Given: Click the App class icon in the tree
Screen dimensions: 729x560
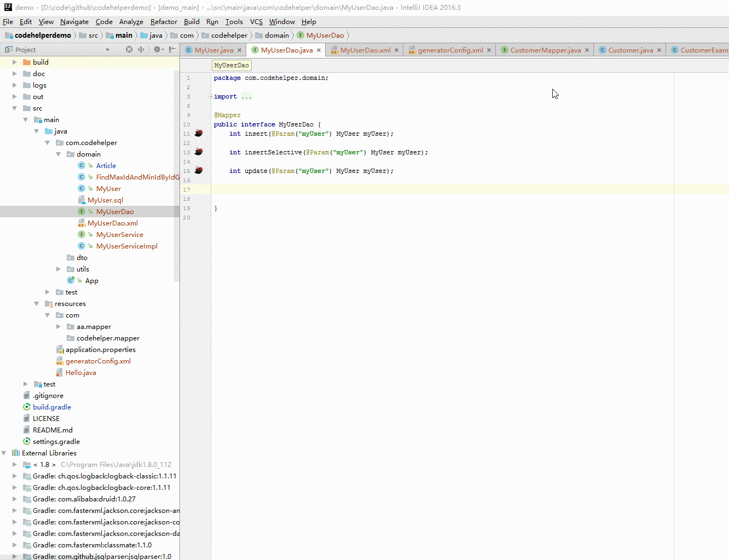Looking at the screenshot, I should tap(71, 280).
